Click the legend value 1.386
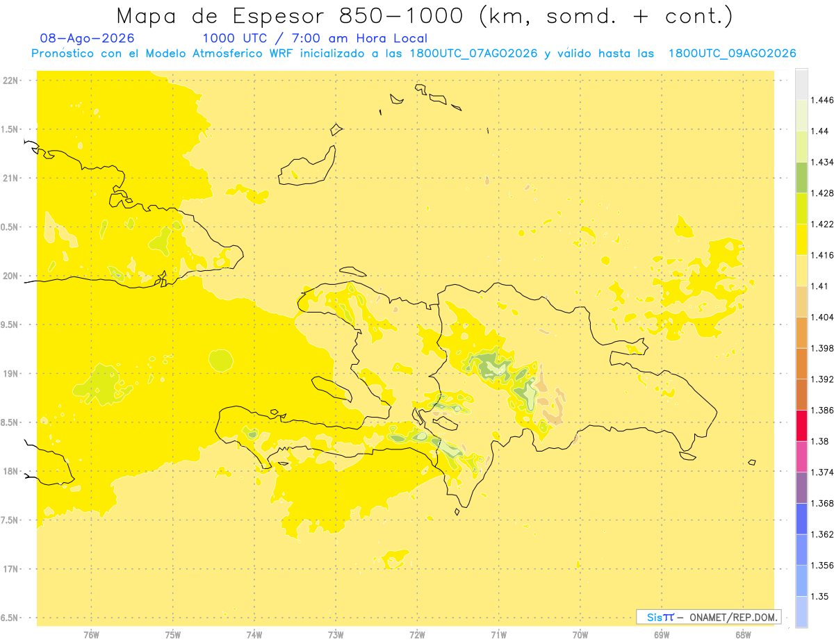The image size is (834, 644). [822, 410]
